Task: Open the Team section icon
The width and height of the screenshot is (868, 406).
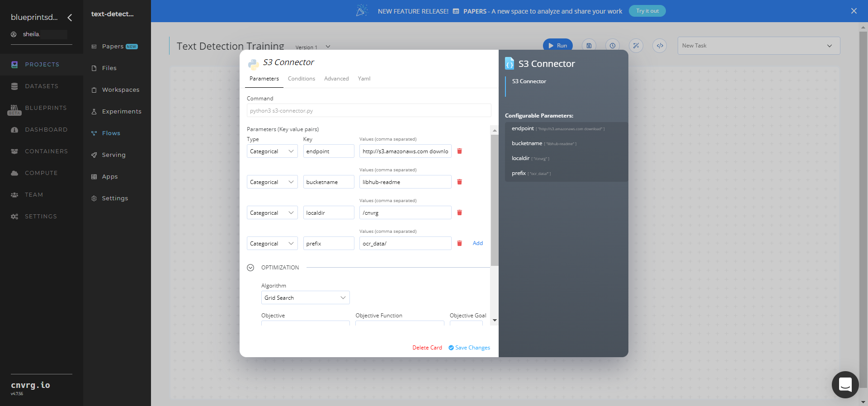Action: pos(14,195)
